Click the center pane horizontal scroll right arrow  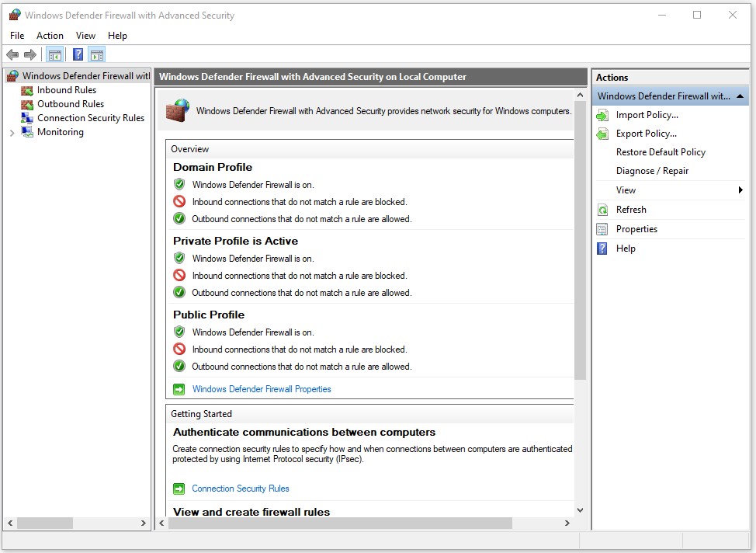pos(567,523)
